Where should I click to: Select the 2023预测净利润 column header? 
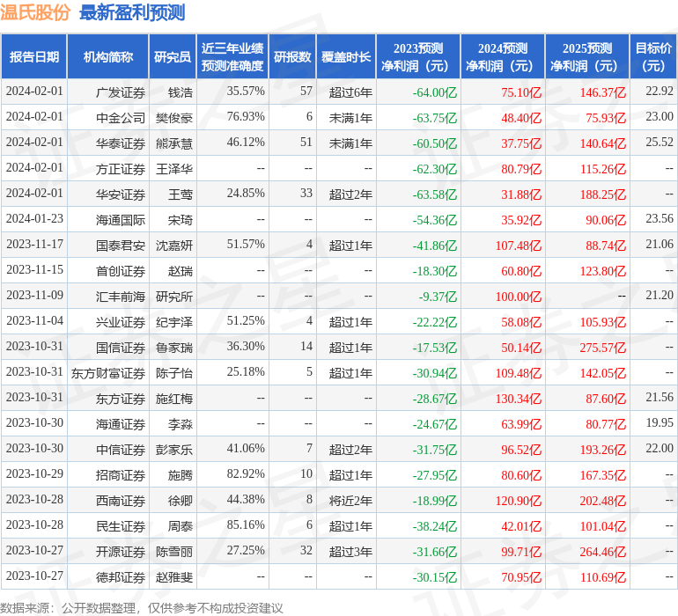[418, 56]
